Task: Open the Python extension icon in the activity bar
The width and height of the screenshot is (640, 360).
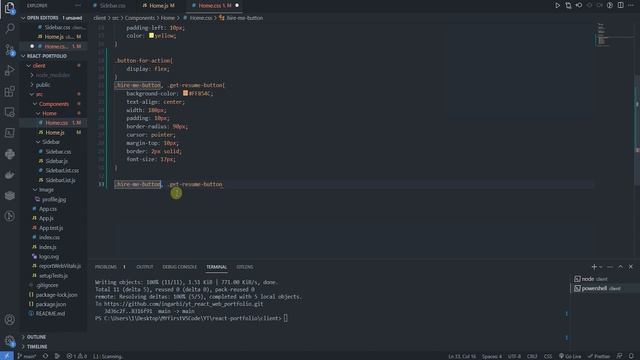Action: coord(10,154)
